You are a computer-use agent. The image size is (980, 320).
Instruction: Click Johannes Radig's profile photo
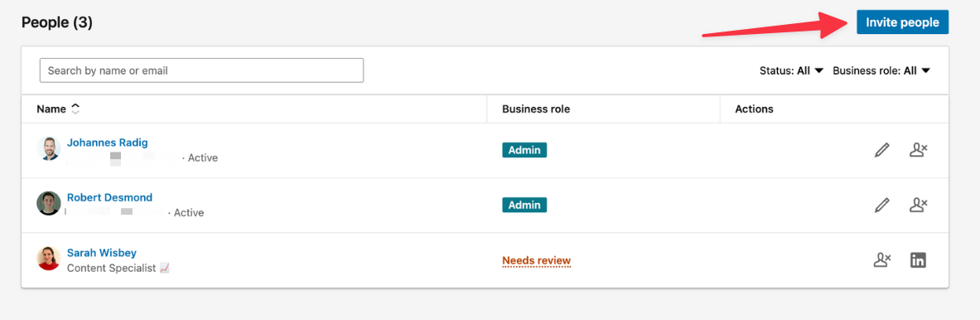pyautogui.click(x=49, y=148)
